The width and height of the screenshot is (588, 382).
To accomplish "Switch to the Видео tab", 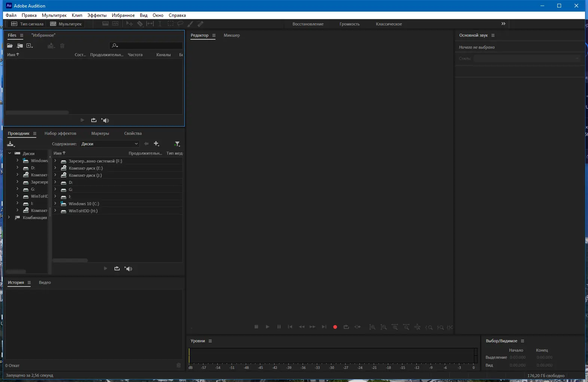I will (45, 282).
